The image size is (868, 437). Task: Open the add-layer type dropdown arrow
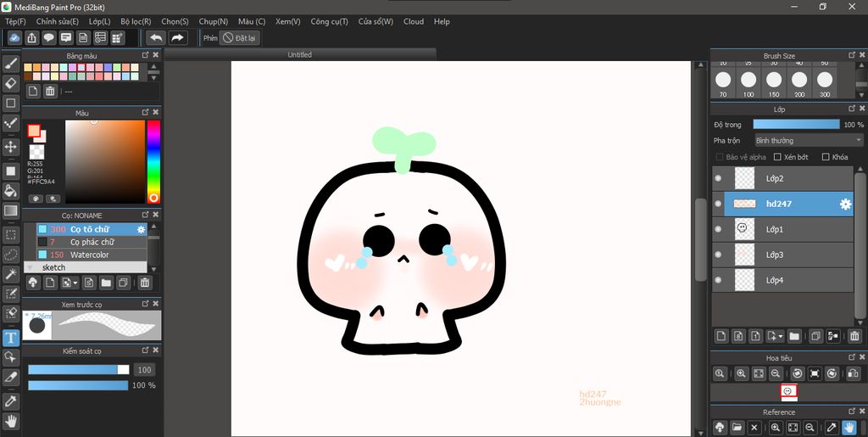point(781,336)
